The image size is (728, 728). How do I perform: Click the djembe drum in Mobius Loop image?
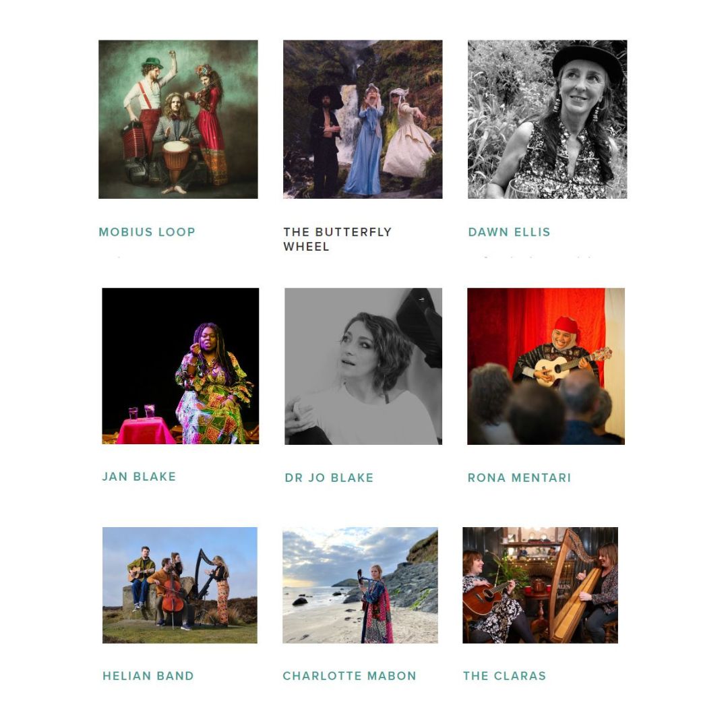[x=176, y=162]
